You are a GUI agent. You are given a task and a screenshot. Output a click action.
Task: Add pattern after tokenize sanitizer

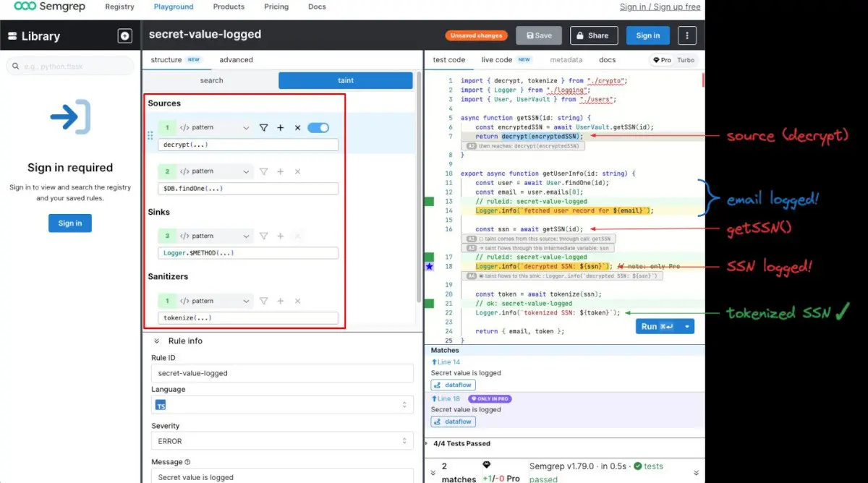pyautogui.click(x=281, y=301)
